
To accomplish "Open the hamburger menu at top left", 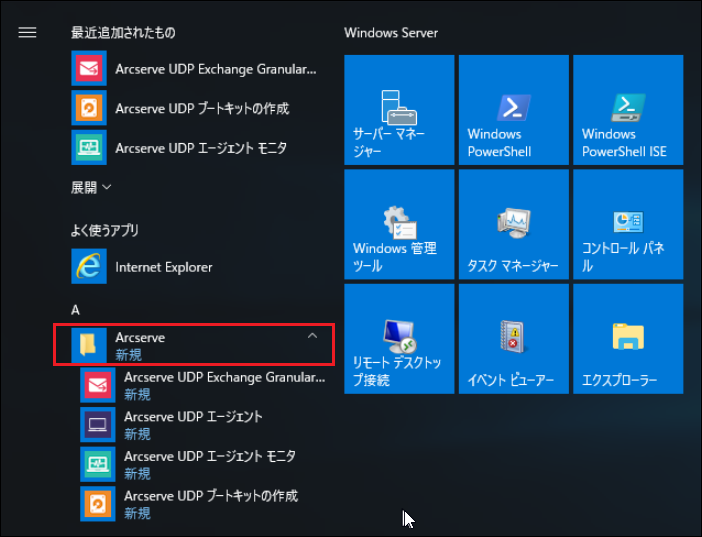I will click(27, 32).
